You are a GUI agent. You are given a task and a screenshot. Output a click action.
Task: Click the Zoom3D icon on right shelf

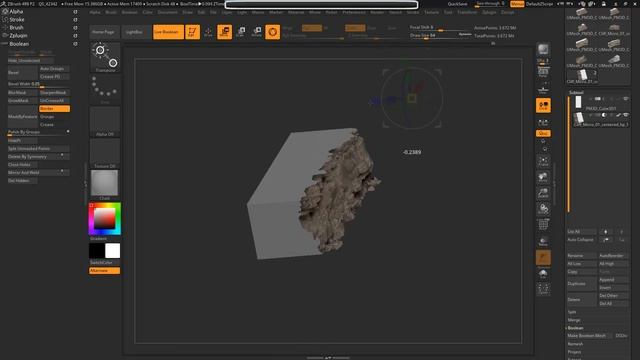point(543,193)
